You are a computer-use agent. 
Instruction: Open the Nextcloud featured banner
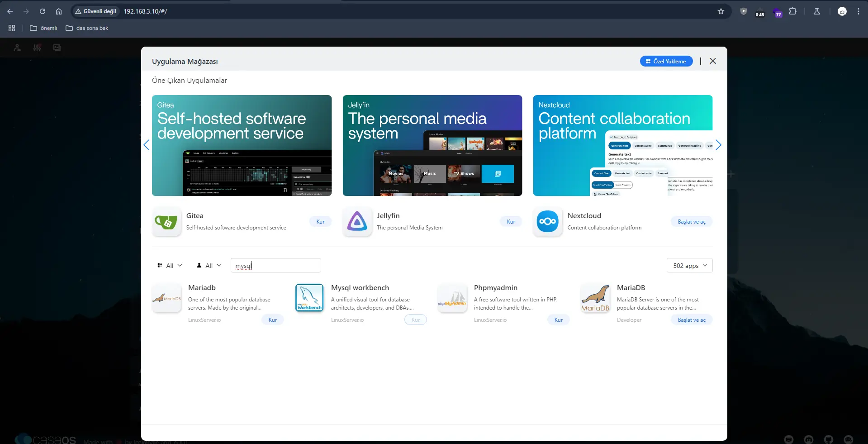(623, 145)
